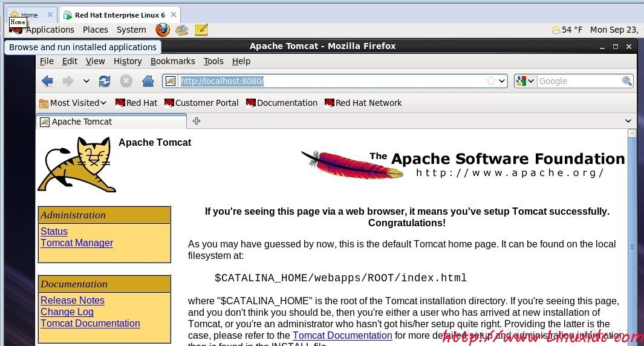The width and height of the screenshot is (644, 346).
Task: Launch Firefox from the panel icon
Action: click(x=163, y=30)
